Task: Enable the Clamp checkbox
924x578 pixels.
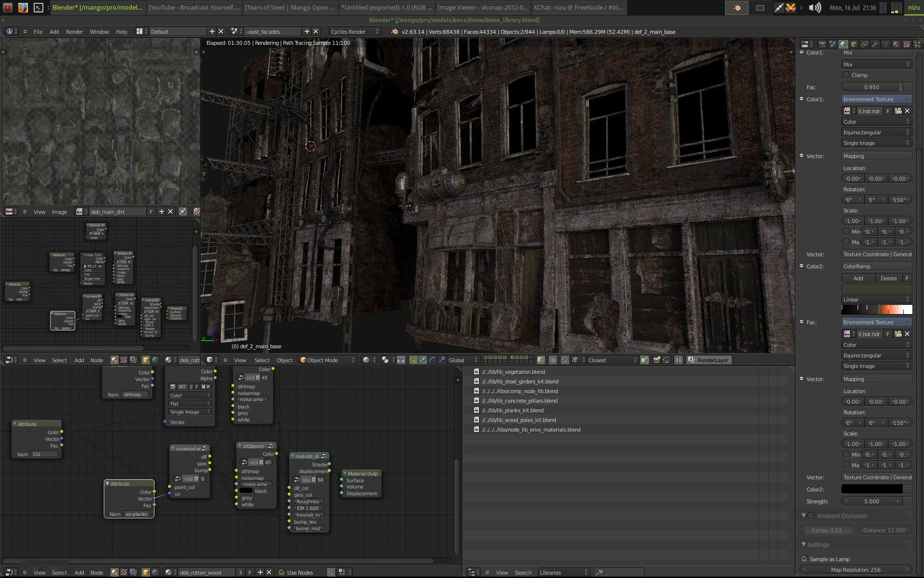Action: click(x=846, y=75)
